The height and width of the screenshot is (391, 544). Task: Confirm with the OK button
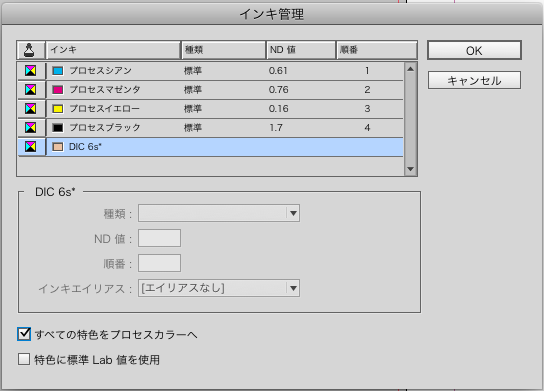[474, 51]
